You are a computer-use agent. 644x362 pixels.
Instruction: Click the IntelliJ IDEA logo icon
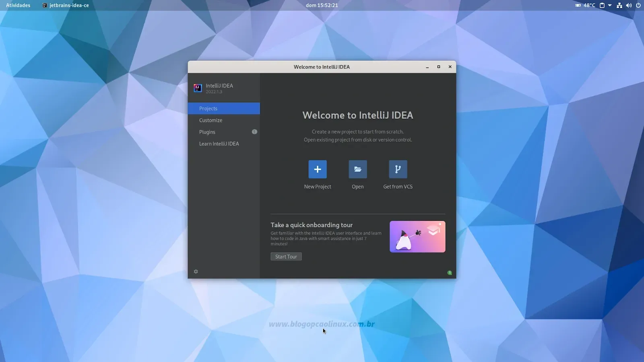[x=198, y=88]
